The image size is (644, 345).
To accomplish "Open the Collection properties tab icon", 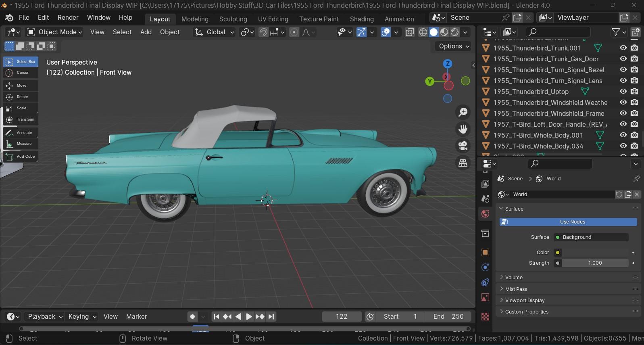I will coord(486,233).
